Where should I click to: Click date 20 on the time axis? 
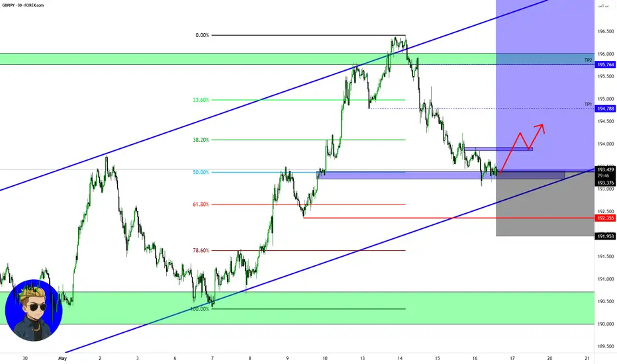549,359
